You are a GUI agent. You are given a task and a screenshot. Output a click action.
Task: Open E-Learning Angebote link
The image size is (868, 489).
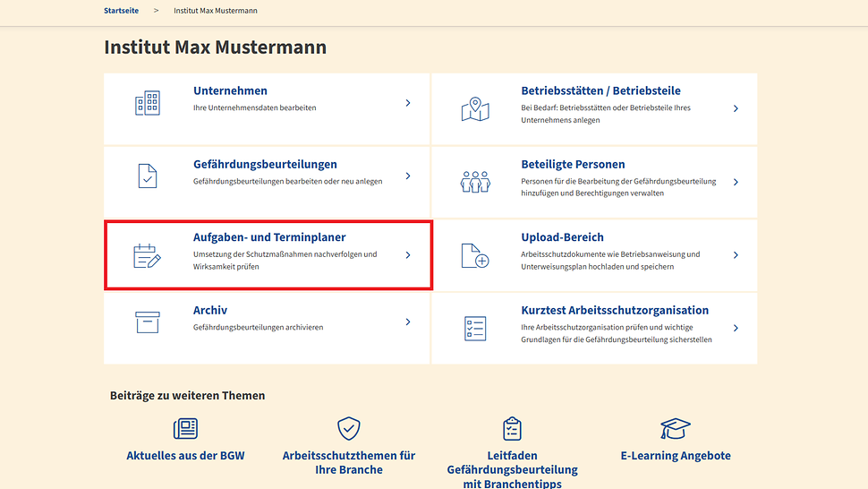(676, 456)
